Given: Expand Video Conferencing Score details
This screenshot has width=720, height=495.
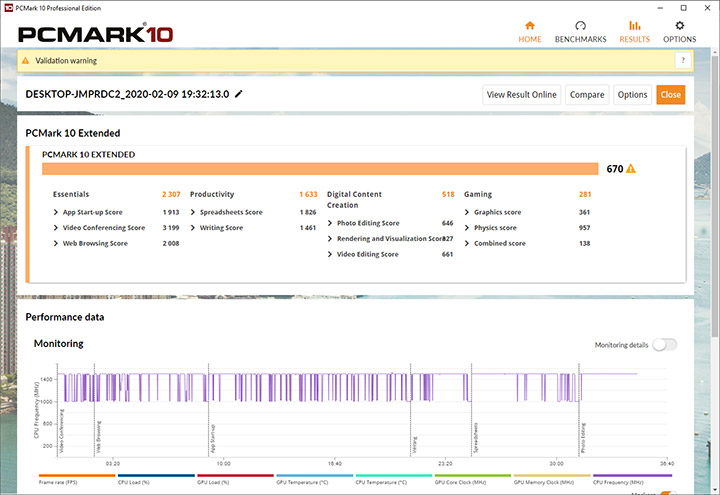Looking at the screenshot, I should (56, 228).
